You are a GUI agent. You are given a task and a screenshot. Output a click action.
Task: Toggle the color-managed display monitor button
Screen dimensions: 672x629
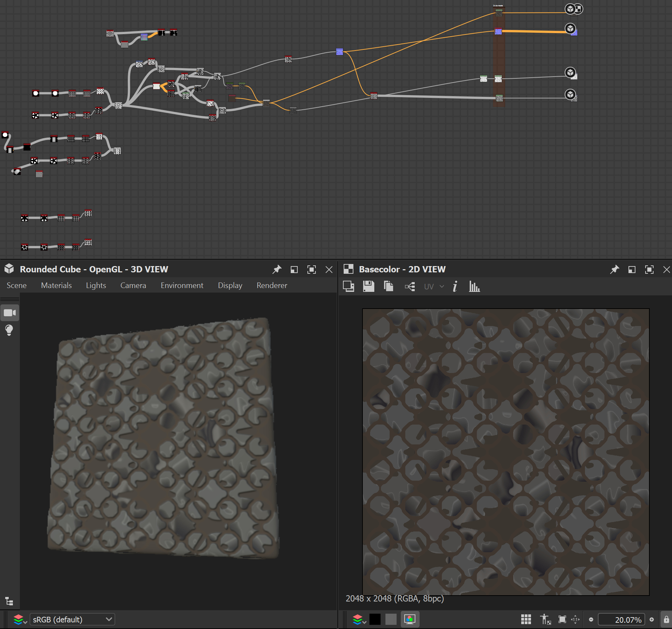click(410, 619)
